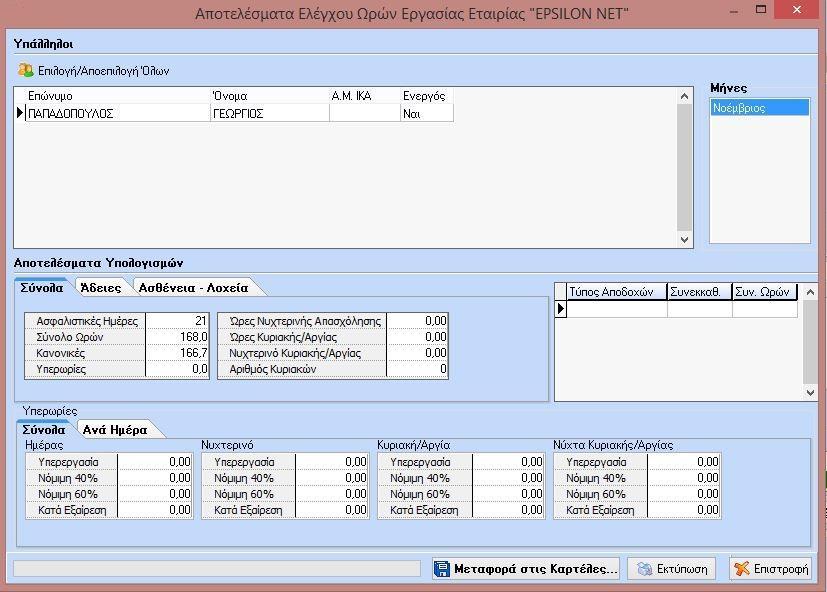Click the down arrow of the Τύπος Αποδοχών grid scrollbar
This screenshot has height=592, width=827.
coord(810,393)
